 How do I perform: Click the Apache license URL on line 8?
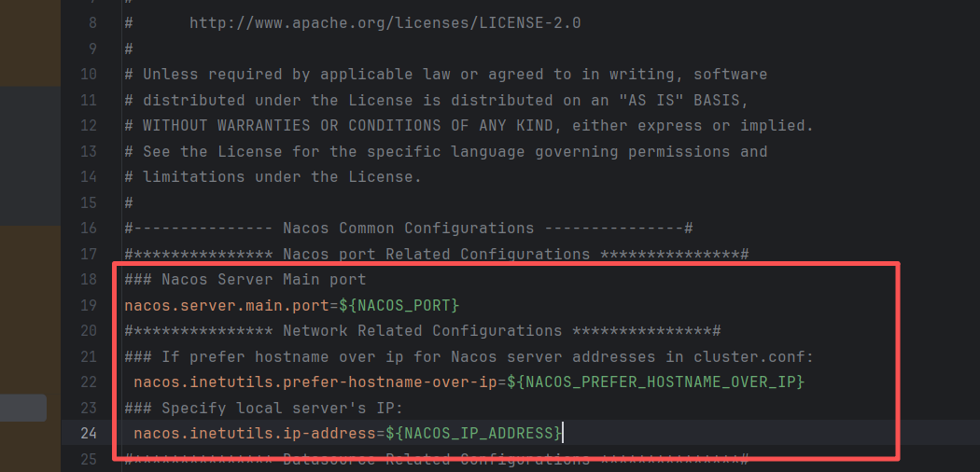coord(385,23)
